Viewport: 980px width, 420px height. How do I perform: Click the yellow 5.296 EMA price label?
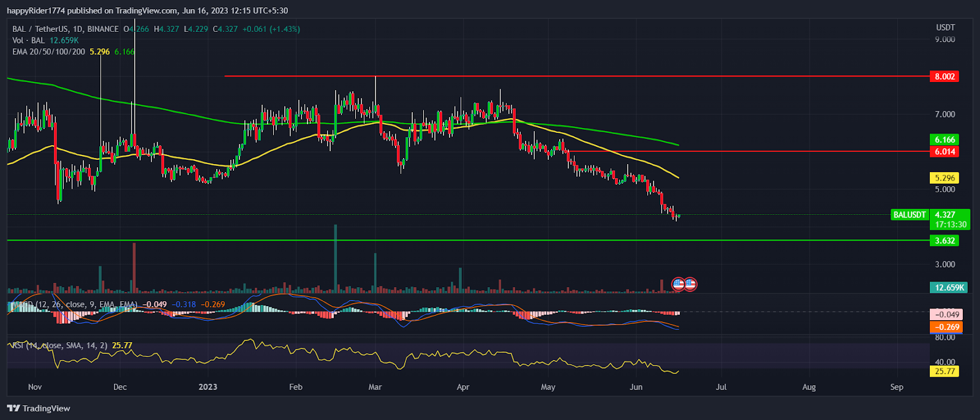point(944,178)
